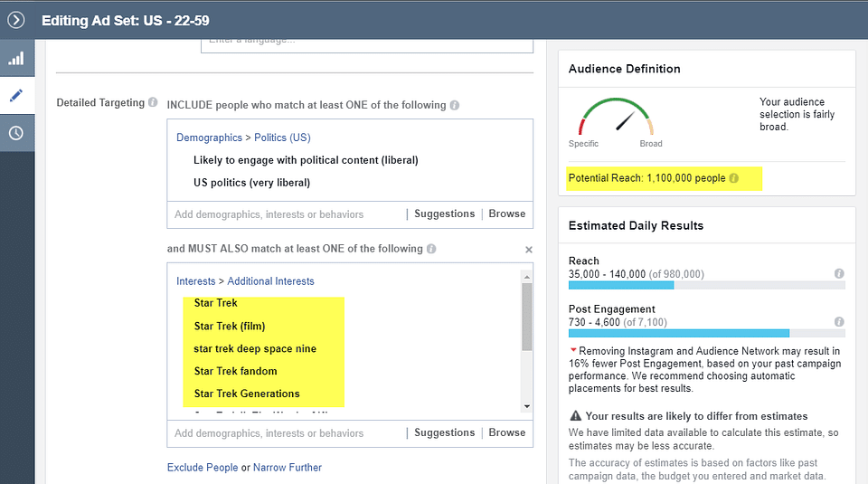Open Demographics category link
The height and width of the screenshot is (484, 868).
[x=209, y=138]
